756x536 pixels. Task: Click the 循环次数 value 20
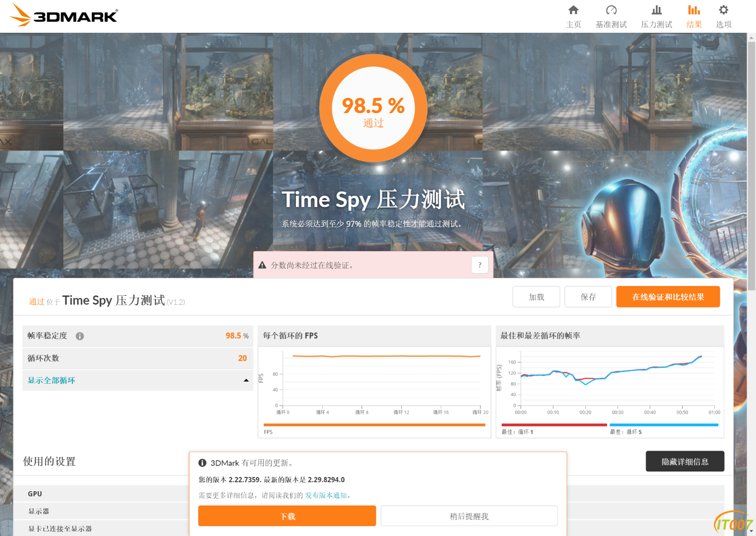tap(242, 358)
